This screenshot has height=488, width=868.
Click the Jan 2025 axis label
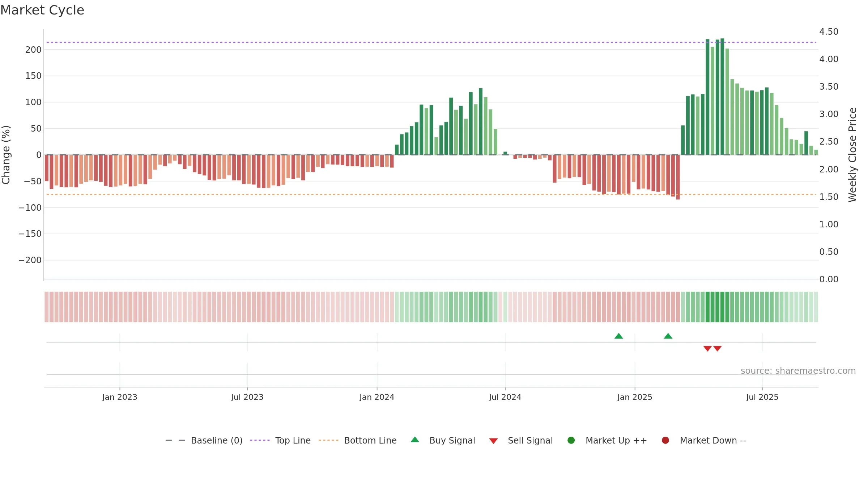click(635, 397)
